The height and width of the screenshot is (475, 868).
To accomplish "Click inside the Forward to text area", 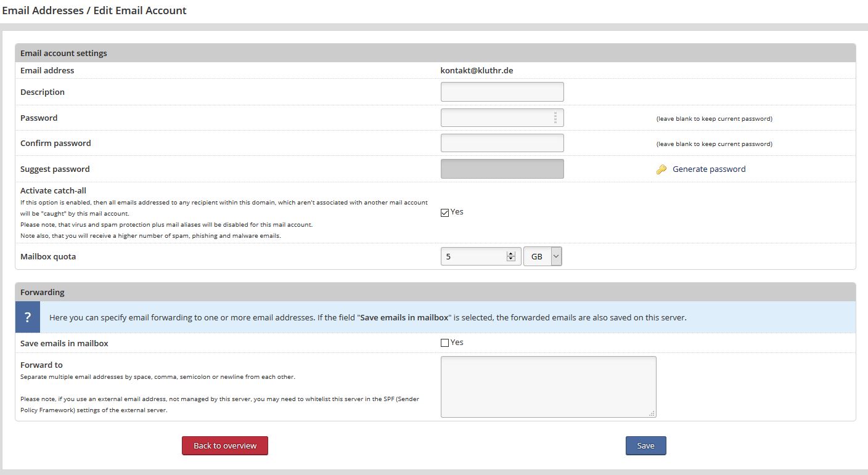I will (547, 386).
